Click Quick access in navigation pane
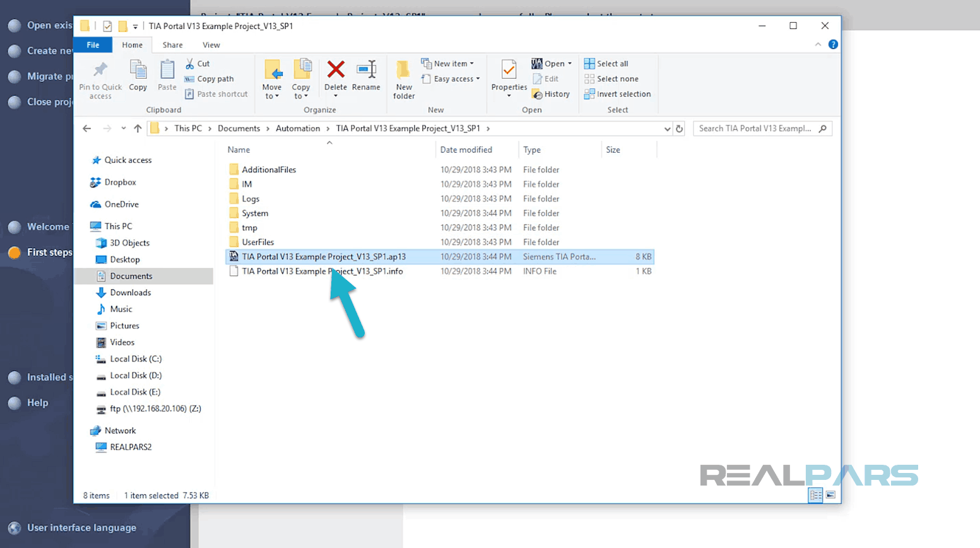Viewport: 980px width, 548px height. pyautogui.click(x=127, y=160)
